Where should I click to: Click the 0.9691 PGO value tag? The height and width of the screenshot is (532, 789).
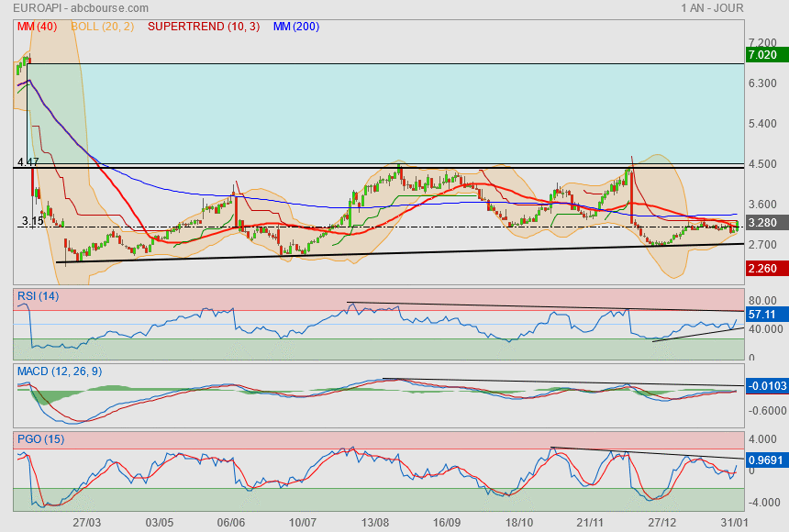767,460
